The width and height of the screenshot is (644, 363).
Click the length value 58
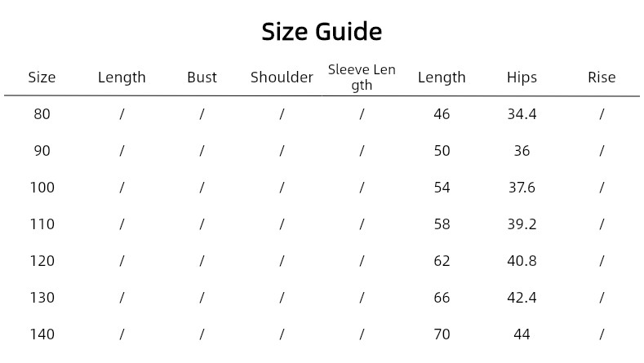[442, 224]
